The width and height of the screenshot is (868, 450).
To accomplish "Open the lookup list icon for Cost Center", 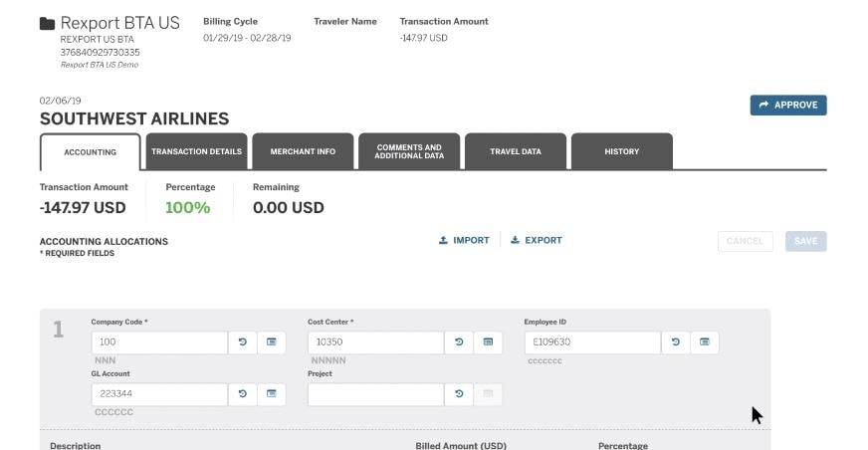I will pyautogui.click(x=488, y=342).
